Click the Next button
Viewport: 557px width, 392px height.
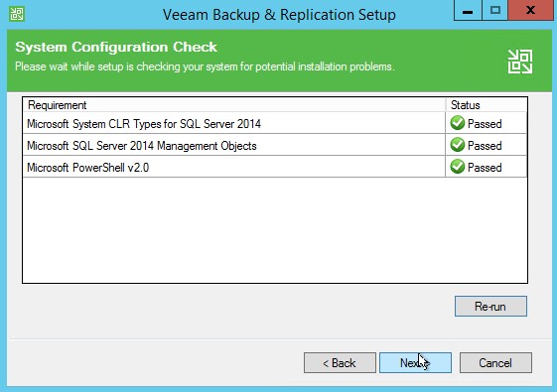click(415, 363)
